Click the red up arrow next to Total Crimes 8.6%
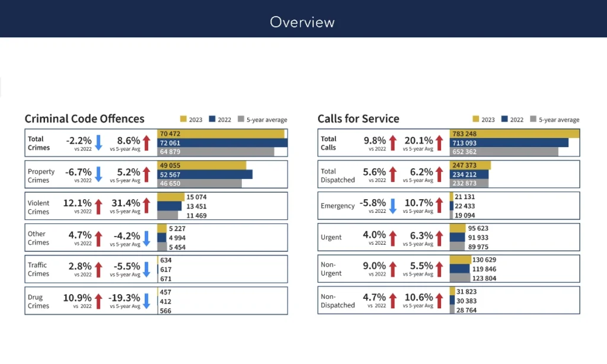 pos(147,142)
